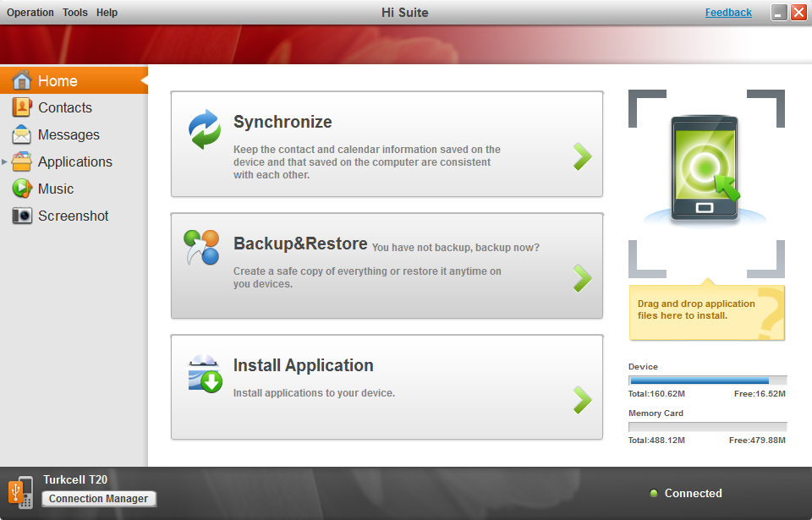Click the Backup&Restore colored circles icon

pos(201,247)
